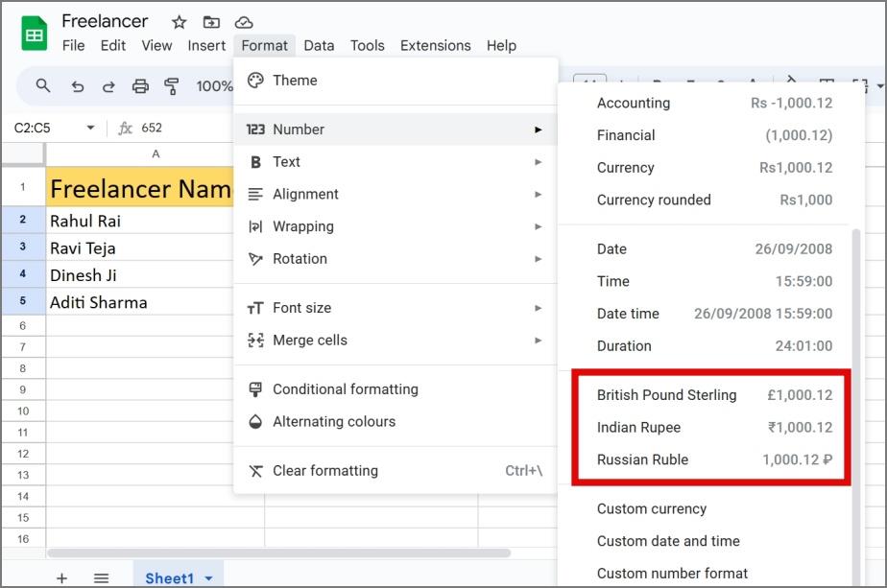This screenshot has height=588, width=887.
Task: Click the search menus magnifier icon
Action: 43,86
